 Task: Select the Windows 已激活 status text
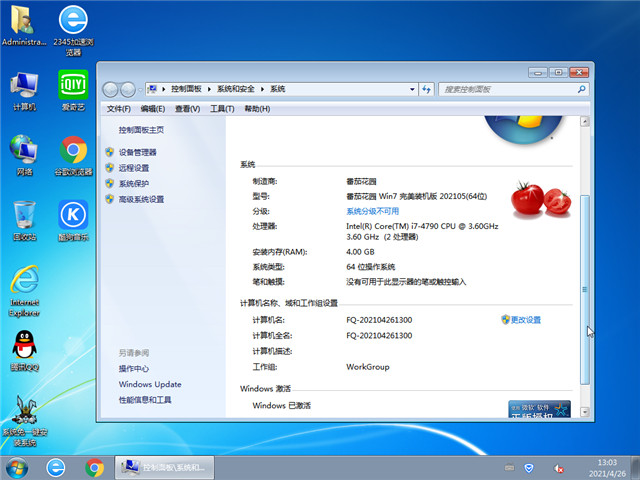click(282, 405)
